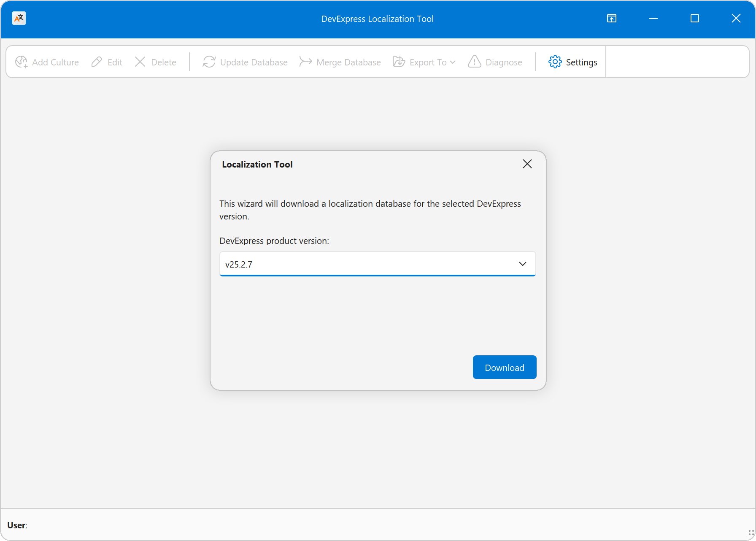Image resolution: width=756 pixels, height=541 pixels.
Task: Click the 'Localization Tool' dialog title
Action: (x=257, y=165)
